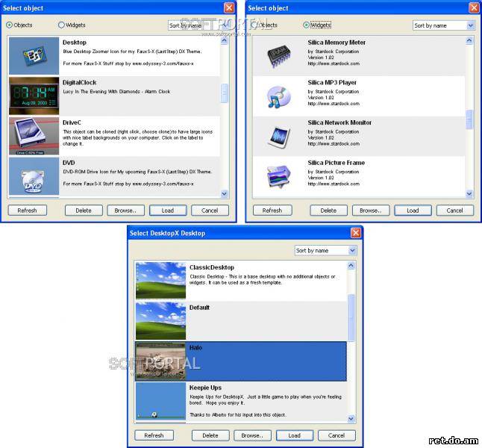
Task: Select the Objects radio button in left dialog
Action: coord(10,25)
